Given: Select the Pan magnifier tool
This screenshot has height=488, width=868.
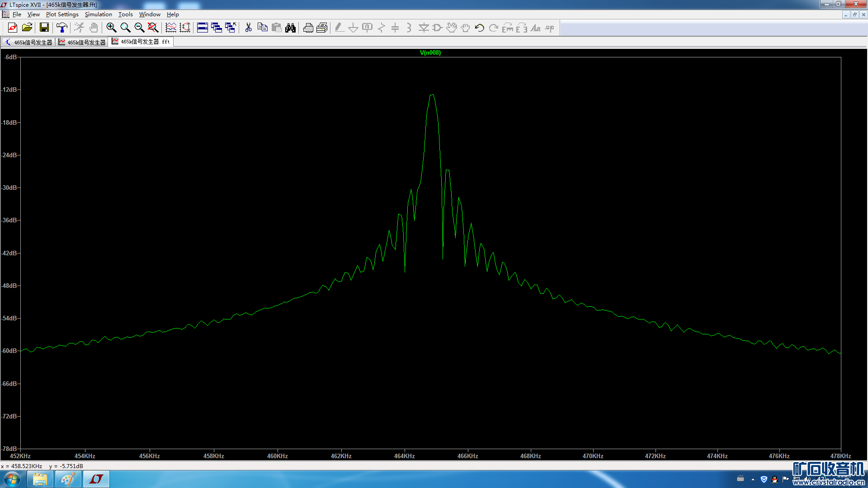Looking at the screenshot, I should point(125,28).
